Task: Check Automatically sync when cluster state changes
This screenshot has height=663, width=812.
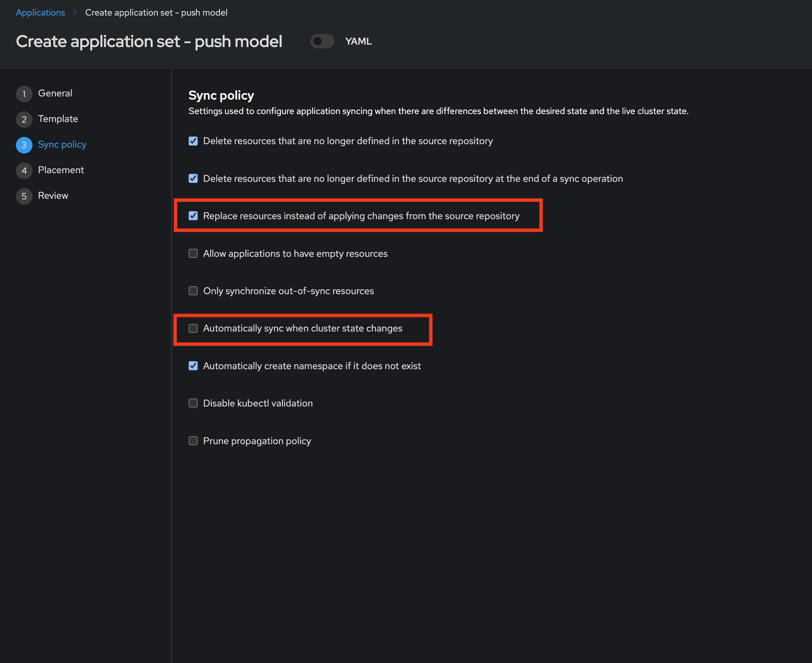Action: pyautogui.click(x=193, y=328)
